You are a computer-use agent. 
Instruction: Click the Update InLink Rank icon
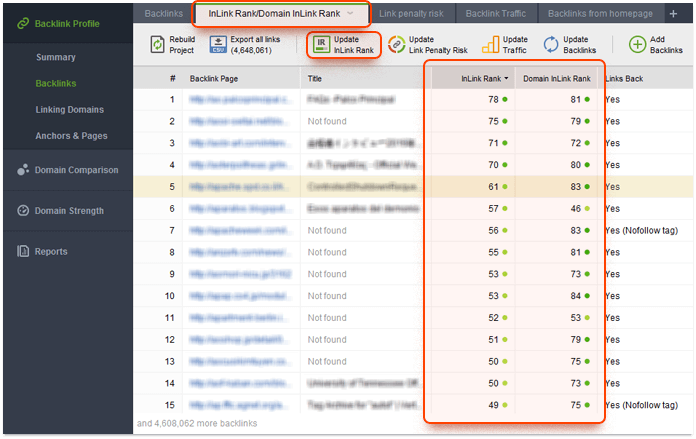click(321, 45)
